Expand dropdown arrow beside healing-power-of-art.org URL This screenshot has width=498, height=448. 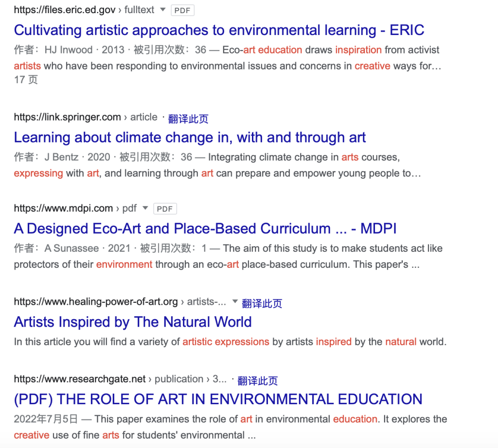[235, 302]
